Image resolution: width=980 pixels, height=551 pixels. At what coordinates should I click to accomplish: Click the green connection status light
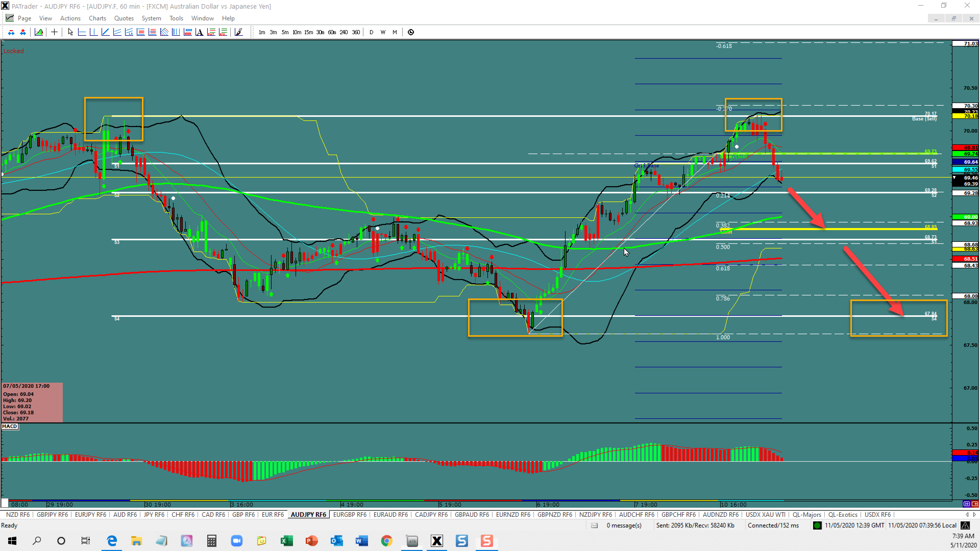pos(817,525)
